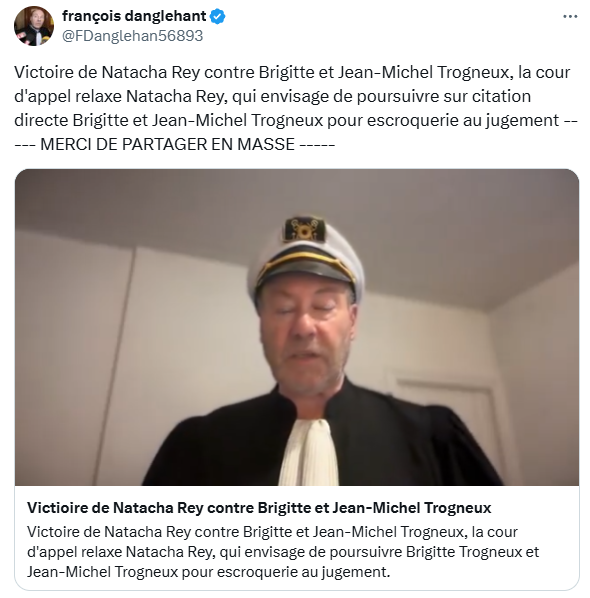Open the three-dot more options menu
The width and height of the screenshot is (590, 598).
(570, 16)
